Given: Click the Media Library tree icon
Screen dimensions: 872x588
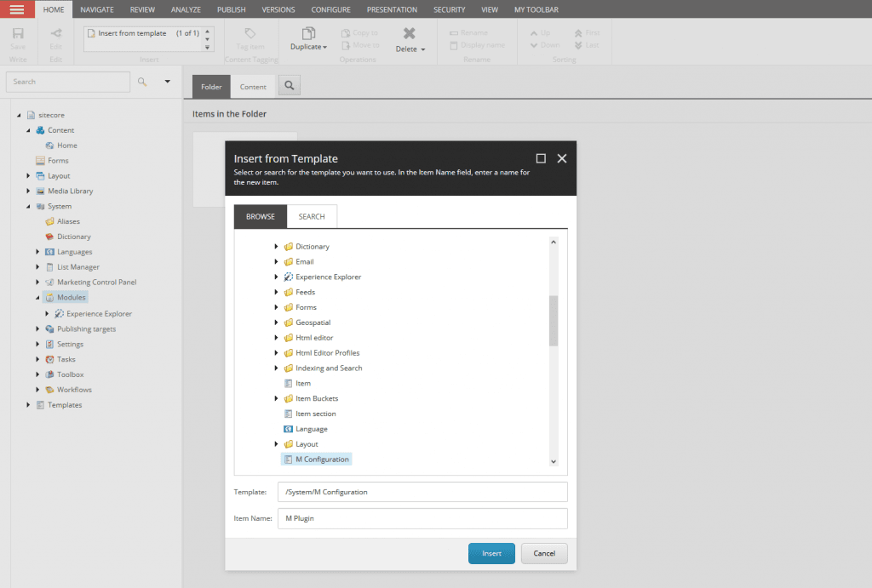Looking at the screenshot, I should point(40,191).
